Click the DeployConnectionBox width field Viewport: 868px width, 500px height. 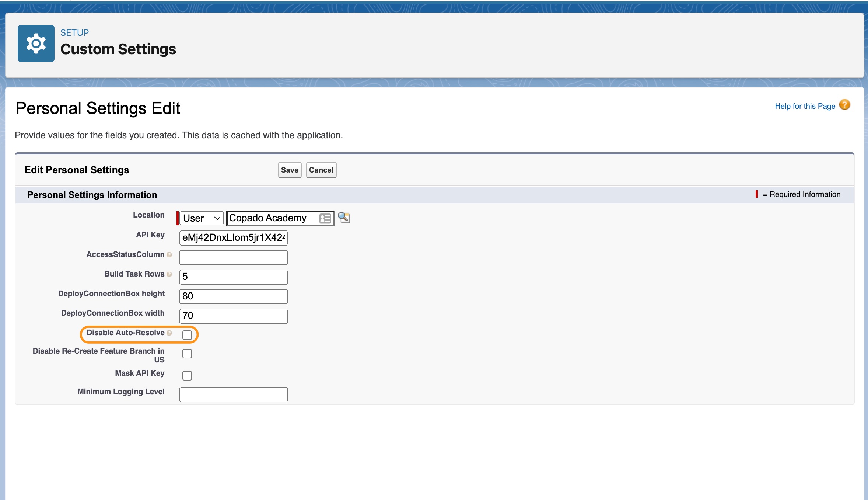(x=233, y=316)
